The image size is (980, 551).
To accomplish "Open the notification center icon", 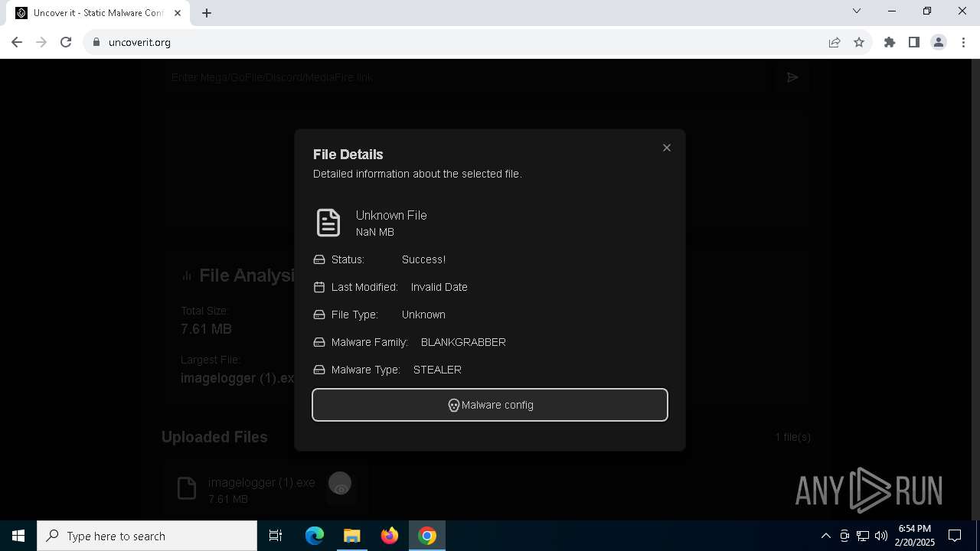I will click(955, 536).
